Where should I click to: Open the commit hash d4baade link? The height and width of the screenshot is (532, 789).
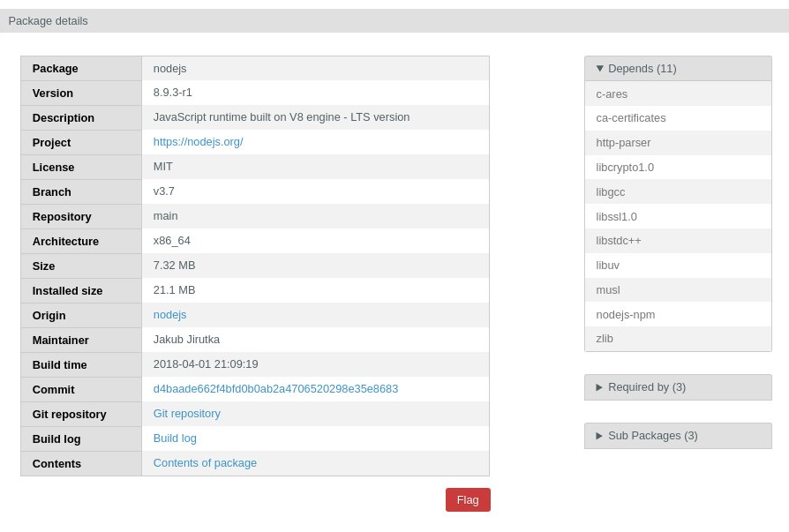pyautogui.click(x=275, y=389)
